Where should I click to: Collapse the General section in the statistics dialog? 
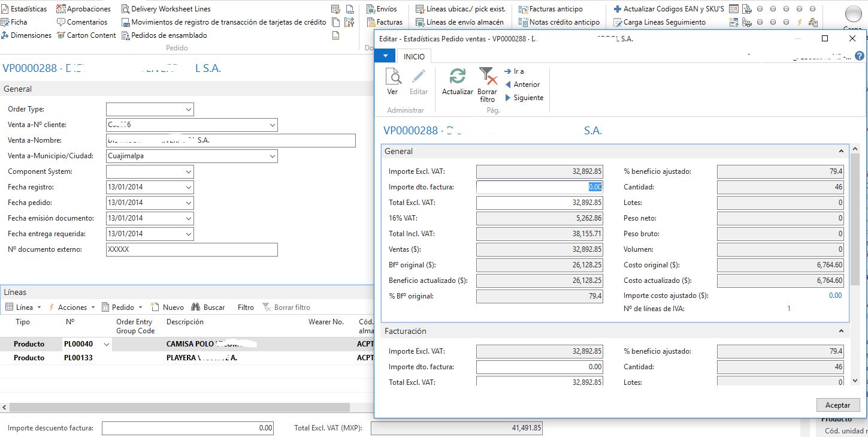pos(841,151)
